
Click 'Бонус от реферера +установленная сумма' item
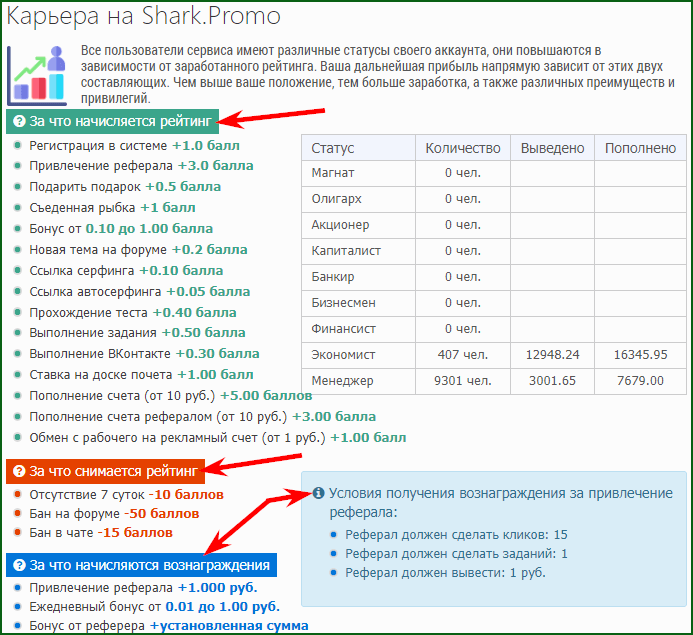[169, 626]
